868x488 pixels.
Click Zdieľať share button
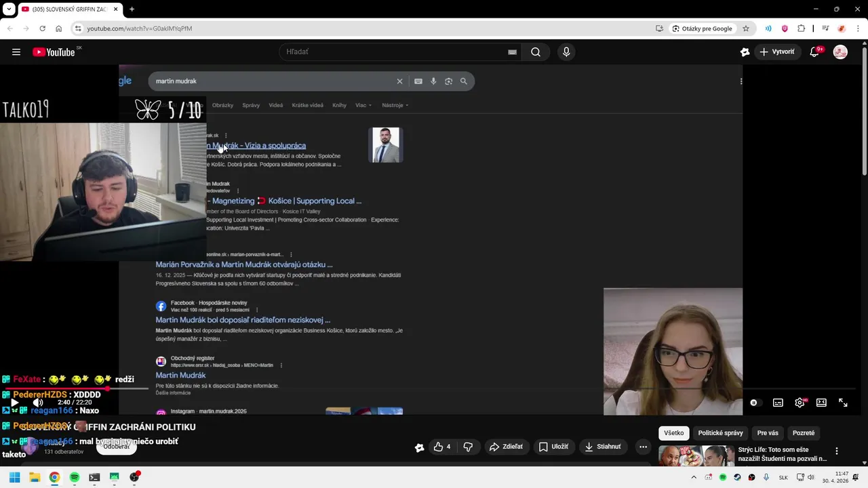pos(506,447)
